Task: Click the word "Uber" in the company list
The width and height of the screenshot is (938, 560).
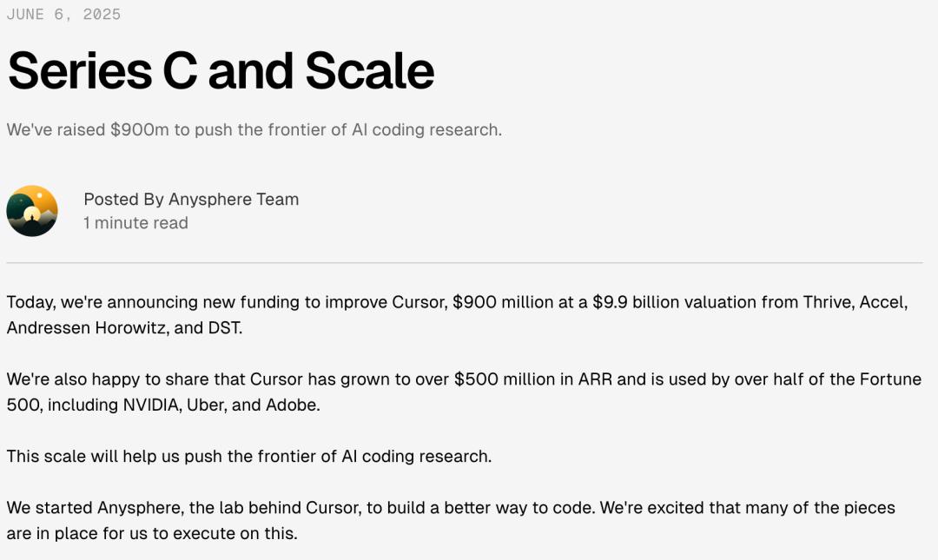Action: click(205, 405)
